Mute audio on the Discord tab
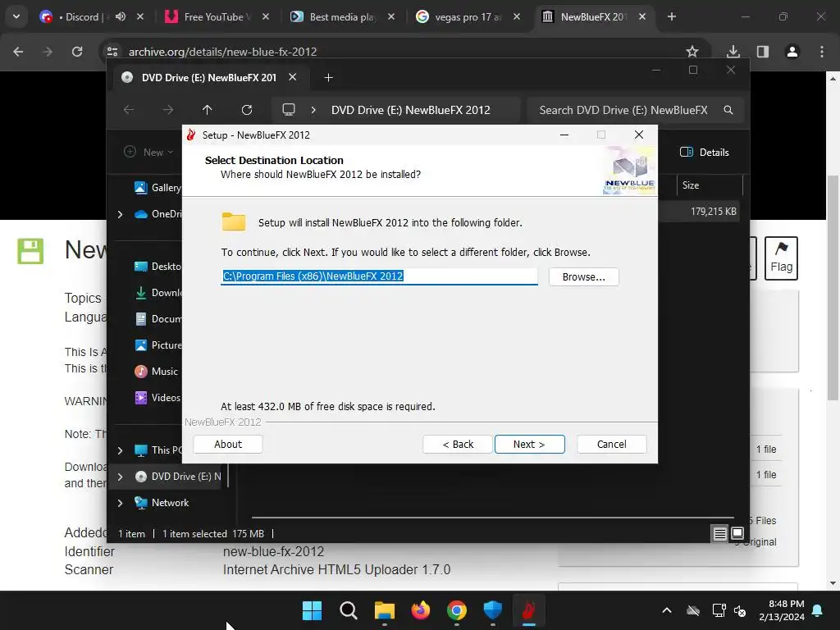The width and height of the screenshot is (840, 630). 121,16
